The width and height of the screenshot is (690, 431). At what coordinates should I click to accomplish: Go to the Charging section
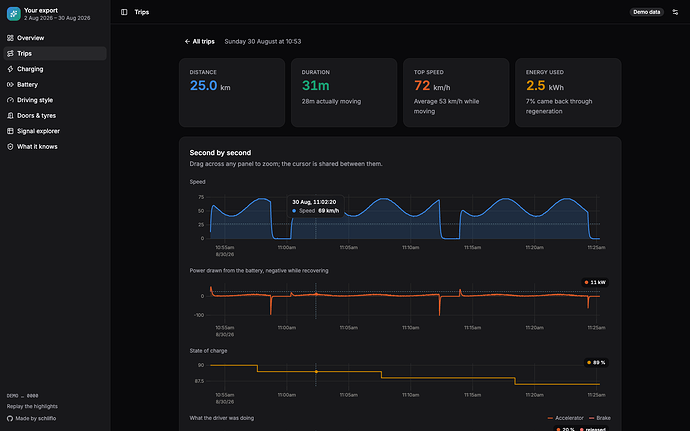[x=55, y=69]
